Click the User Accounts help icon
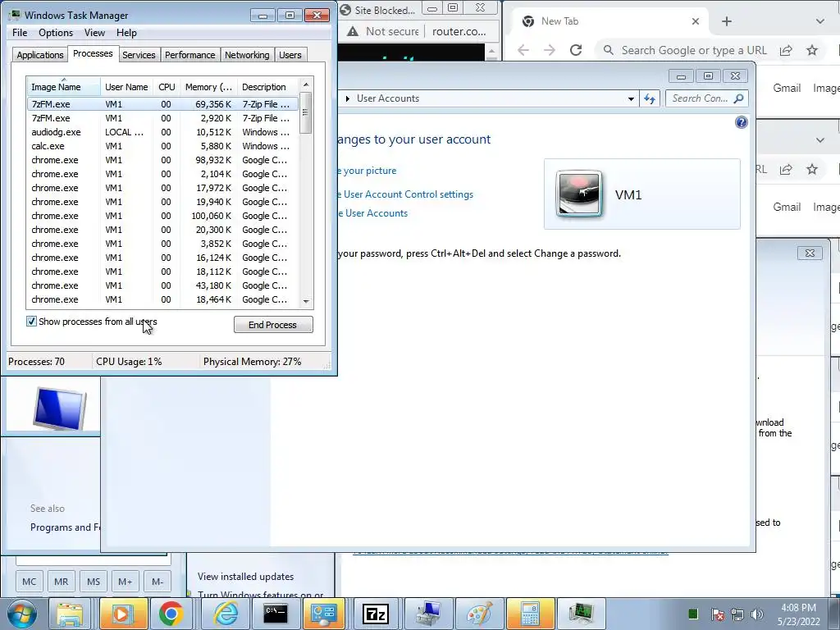Screen dimensions: 840x630 click(x=741, y=123)
